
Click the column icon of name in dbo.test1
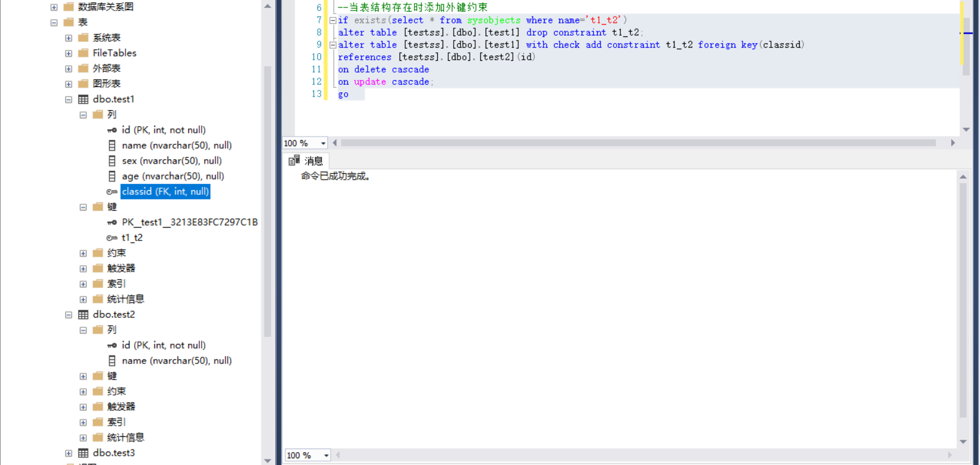coord(112,145)
